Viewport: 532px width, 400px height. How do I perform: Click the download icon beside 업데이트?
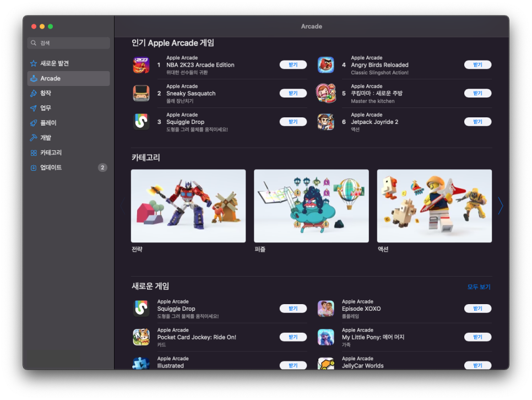tap(34, 167)
